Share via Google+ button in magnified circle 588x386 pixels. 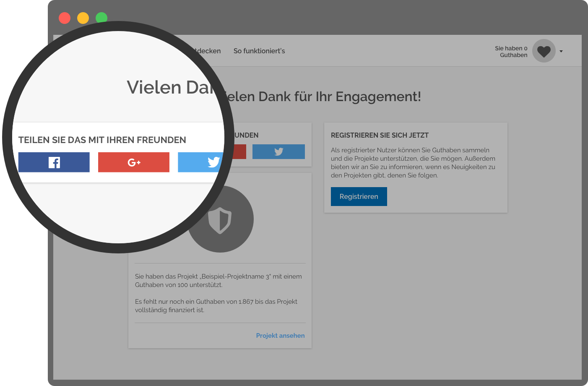pos(134,162)
